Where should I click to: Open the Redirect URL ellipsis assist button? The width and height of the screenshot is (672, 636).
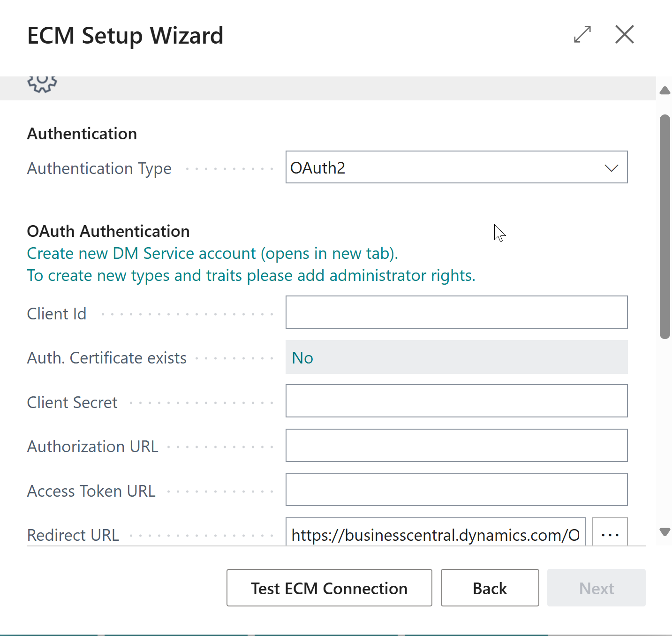coord(610,534)
